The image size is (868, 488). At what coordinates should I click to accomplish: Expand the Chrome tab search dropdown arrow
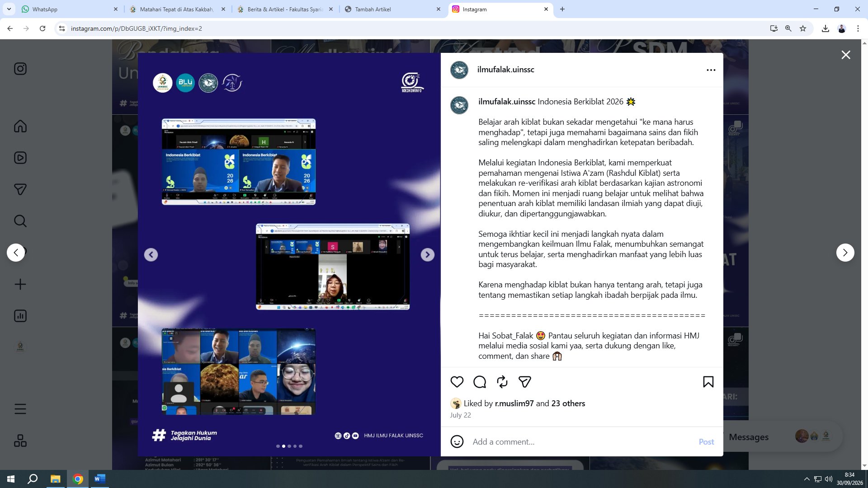[9, 9]
